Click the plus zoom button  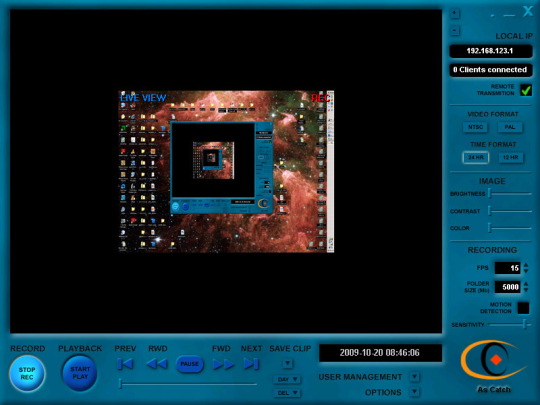point(455,13)
